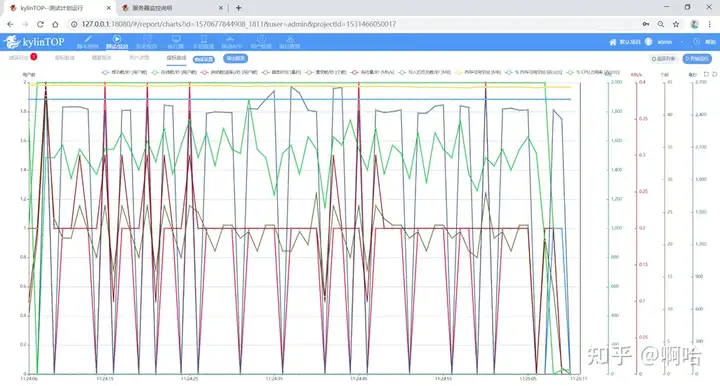Click the small blue curve settings button
Image resolution: width=720 pixels, height=386 pixels.
click(x=203, y=60)
